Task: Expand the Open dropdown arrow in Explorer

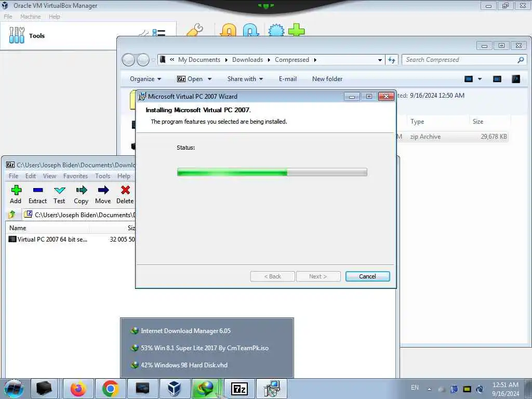Action: (210, 79)
